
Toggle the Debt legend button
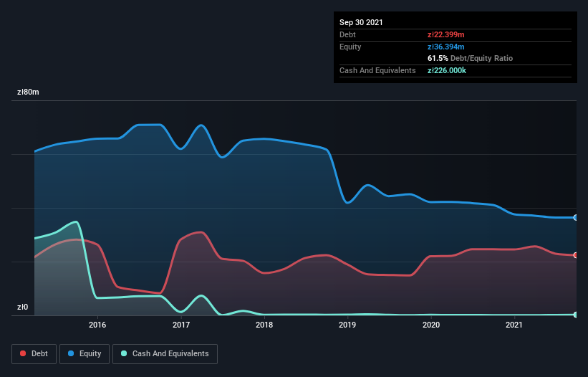34,354
